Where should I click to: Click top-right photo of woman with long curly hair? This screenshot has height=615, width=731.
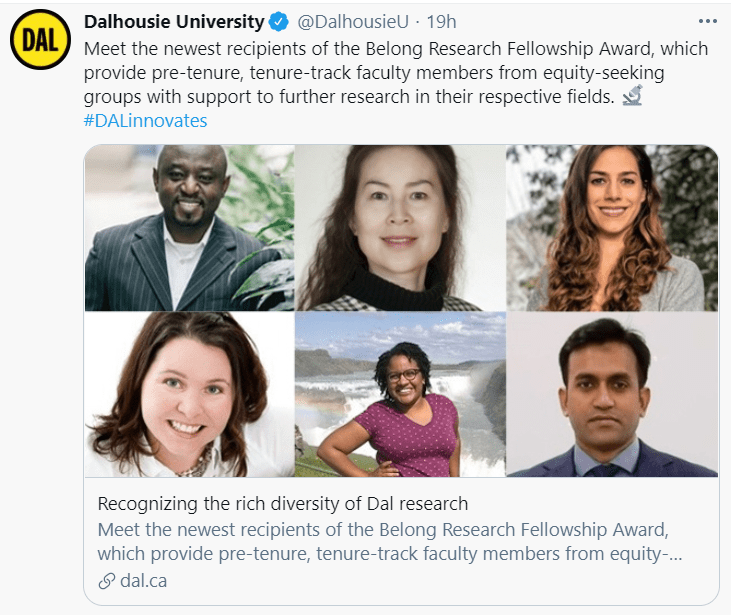611,228
